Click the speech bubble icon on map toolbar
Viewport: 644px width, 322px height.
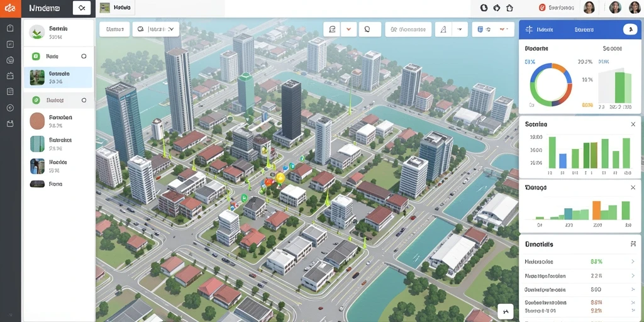click(367, 30)
